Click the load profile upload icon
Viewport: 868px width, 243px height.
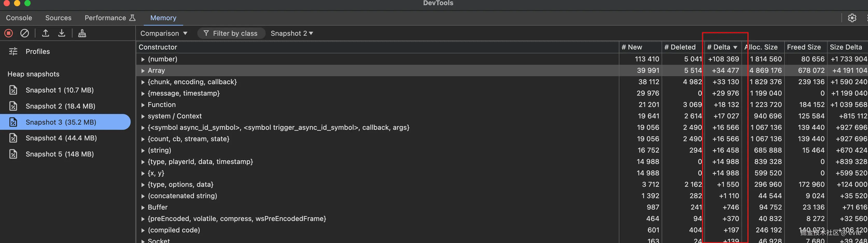(45, 33)
